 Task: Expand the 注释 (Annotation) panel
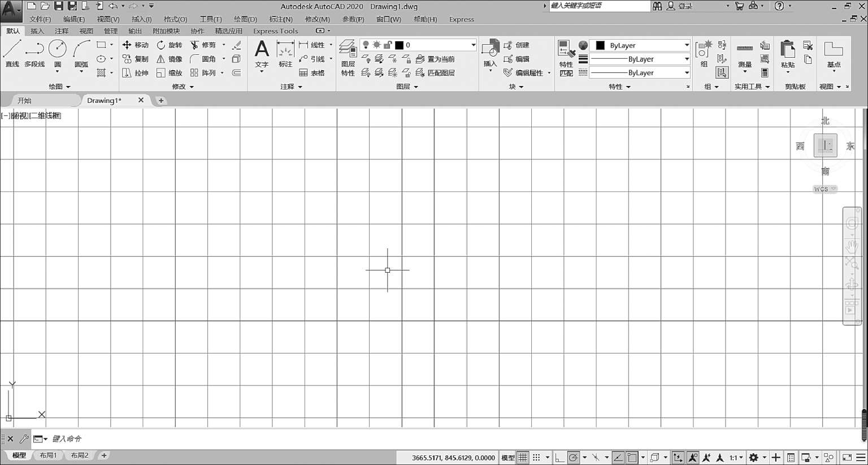pyautogui.click(x=291, y=87)
